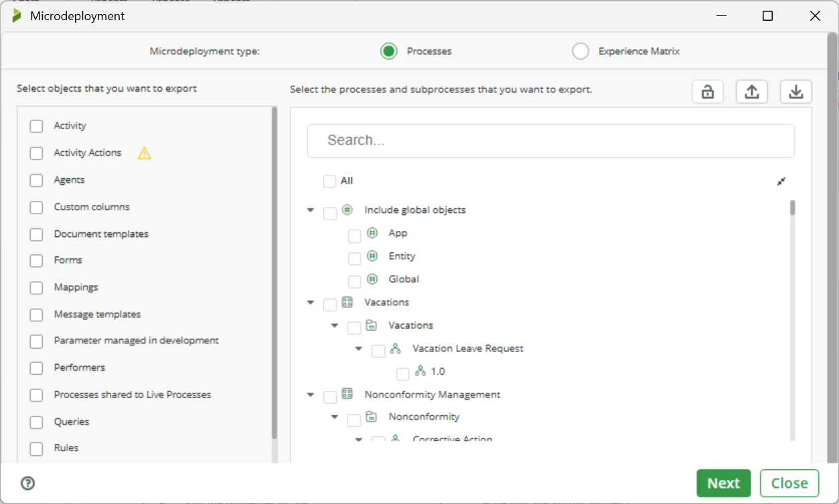
Task: Click the Microdeployment title bar logo
Action: coord(17,15)
